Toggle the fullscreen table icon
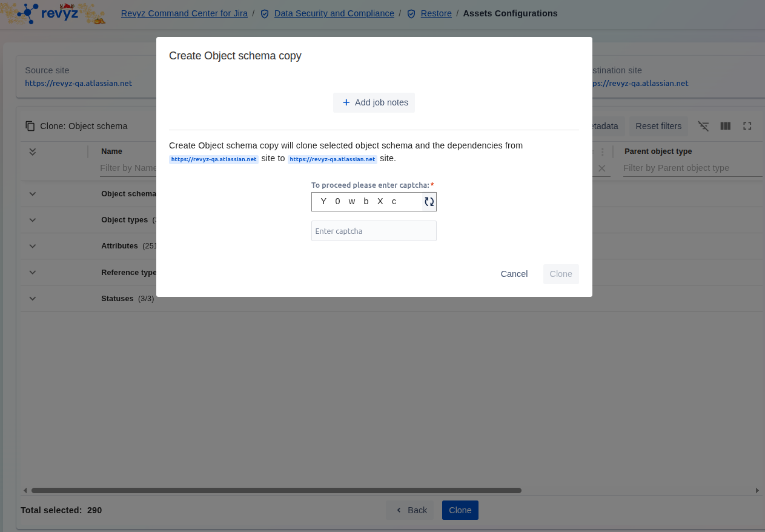765x532 pixels. (747, 126)
